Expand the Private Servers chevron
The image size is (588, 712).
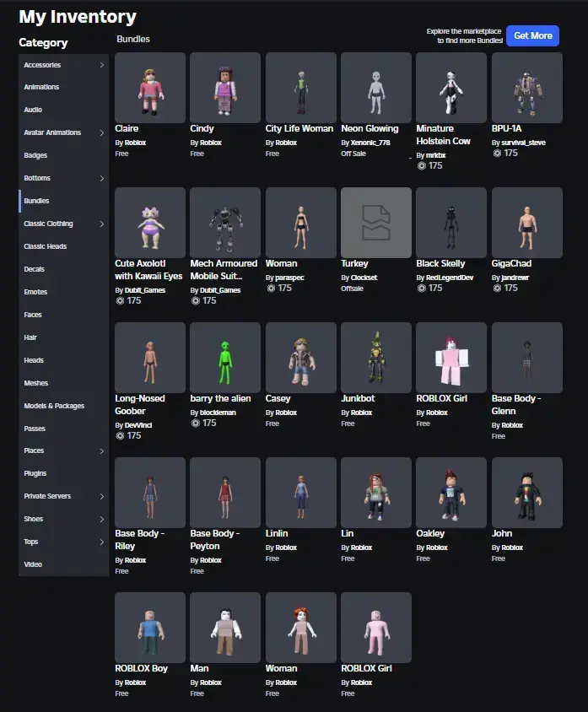(x=102, y=496)
